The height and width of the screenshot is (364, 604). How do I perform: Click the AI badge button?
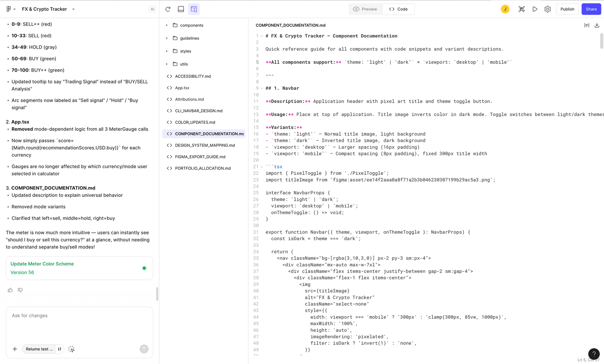coord(152,9)
